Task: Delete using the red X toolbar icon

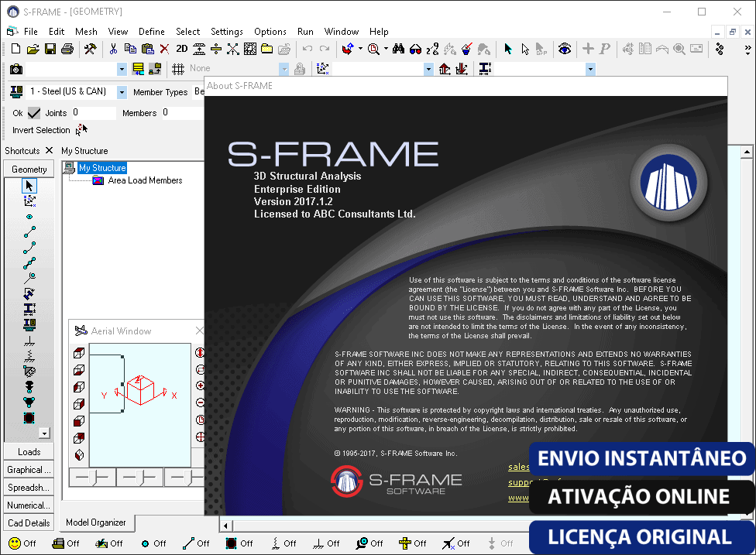Action: point(164,49)
